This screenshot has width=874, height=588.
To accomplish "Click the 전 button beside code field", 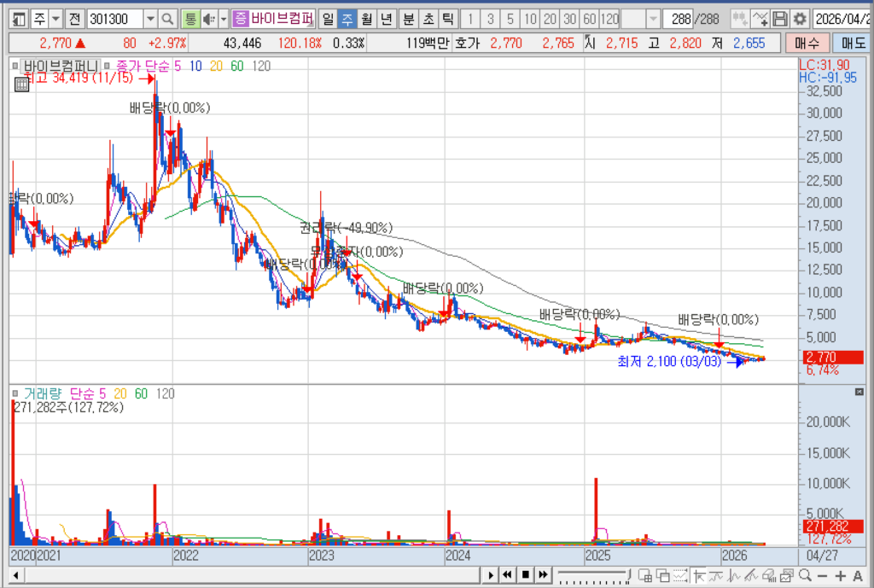I will (74, 19).
